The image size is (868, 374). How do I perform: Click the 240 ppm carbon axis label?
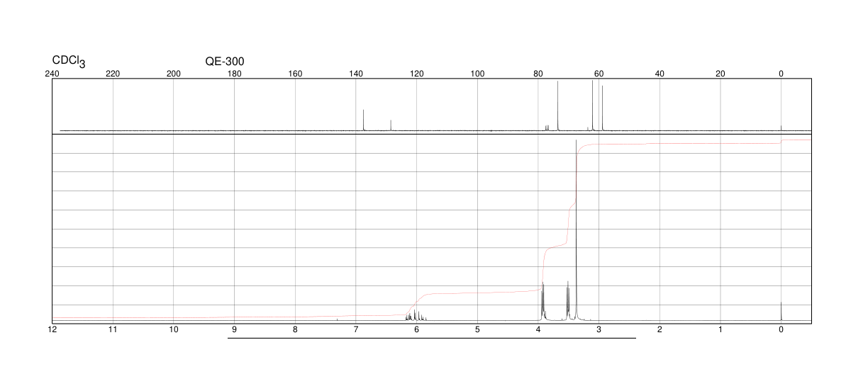click(52, 74)
